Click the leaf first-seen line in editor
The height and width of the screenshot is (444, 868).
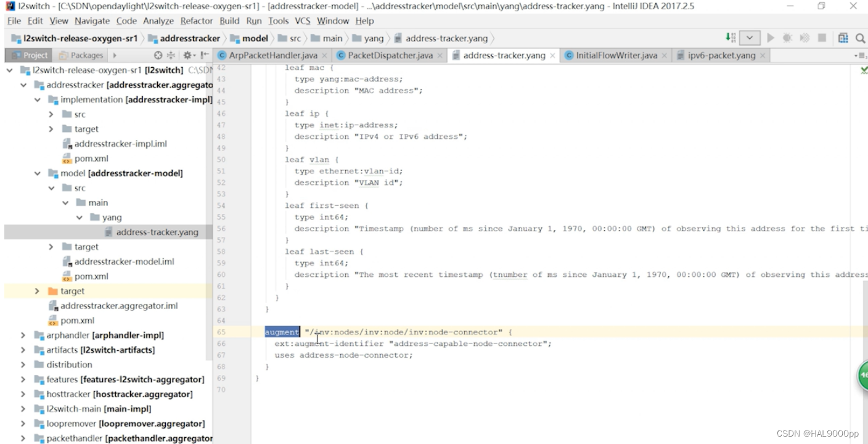click(x=326, y=205)
